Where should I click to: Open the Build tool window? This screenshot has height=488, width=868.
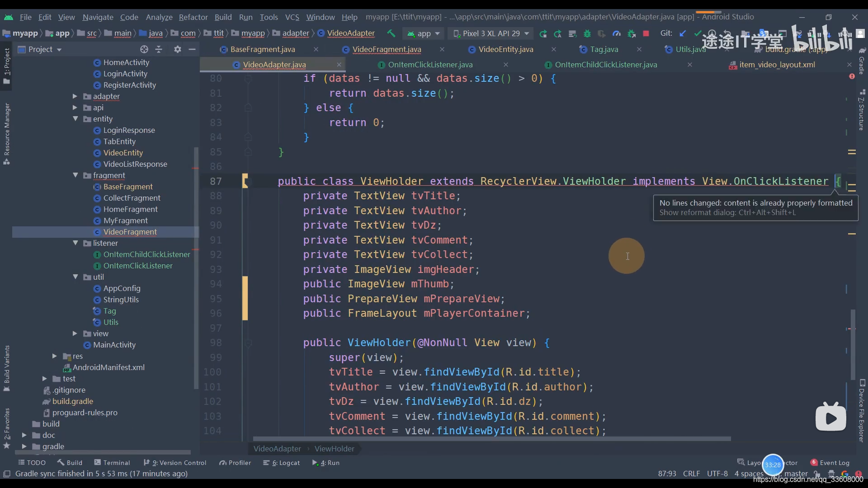click(70, 463)
